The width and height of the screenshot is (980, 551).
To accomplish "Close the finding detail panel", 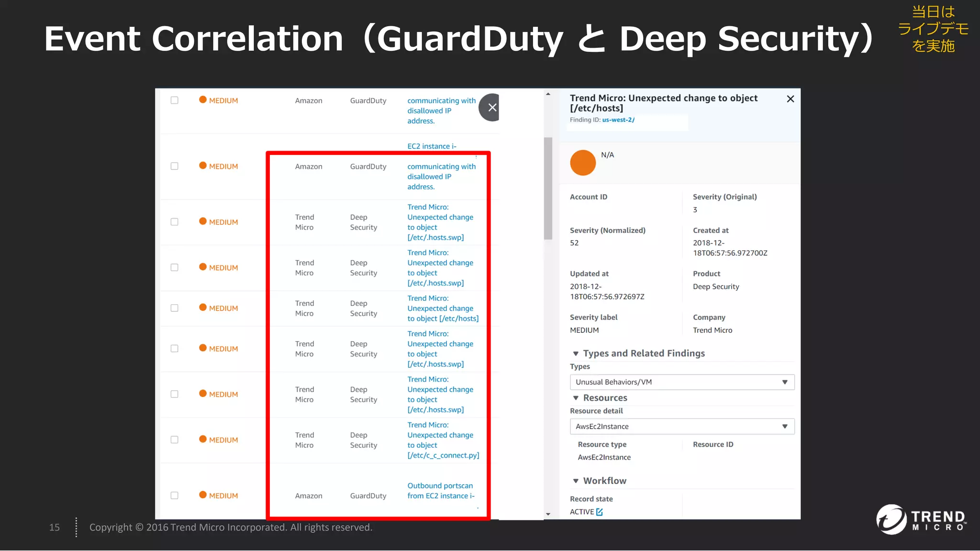I will coord(790,99).
